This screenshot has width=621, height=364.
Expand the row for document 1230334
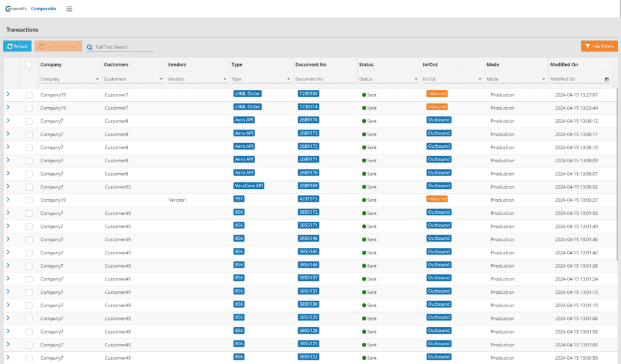8,94
